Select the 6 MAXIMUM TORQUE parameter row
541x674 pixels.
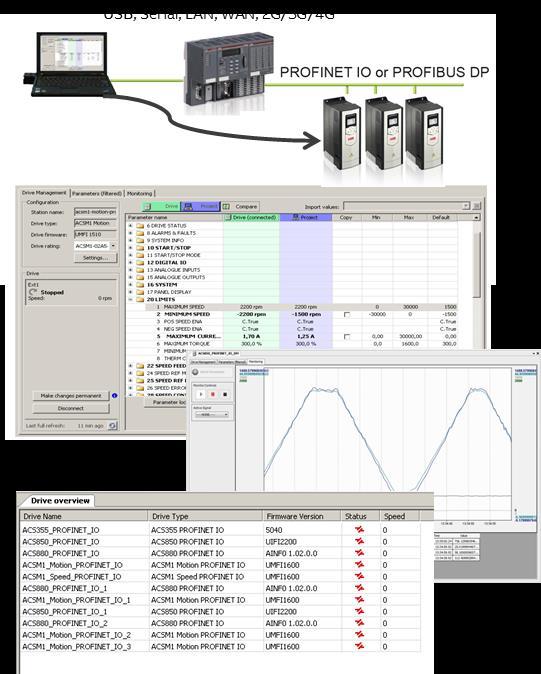pos(301,344)
